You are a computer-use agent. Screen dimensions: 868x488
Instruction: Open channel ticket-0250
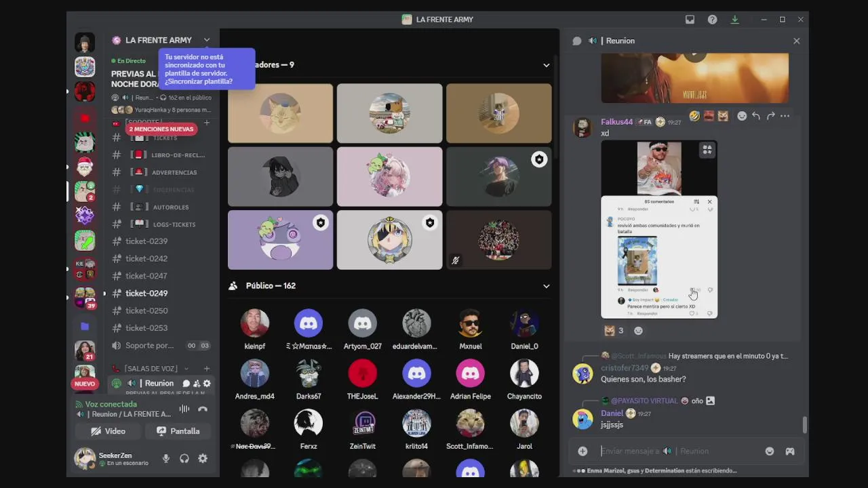tap(161, 310)
